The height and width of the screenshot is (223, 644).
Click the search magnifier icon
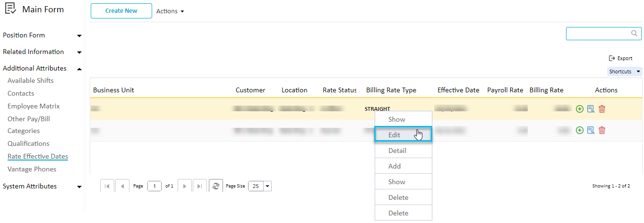[x=635, y=34]
